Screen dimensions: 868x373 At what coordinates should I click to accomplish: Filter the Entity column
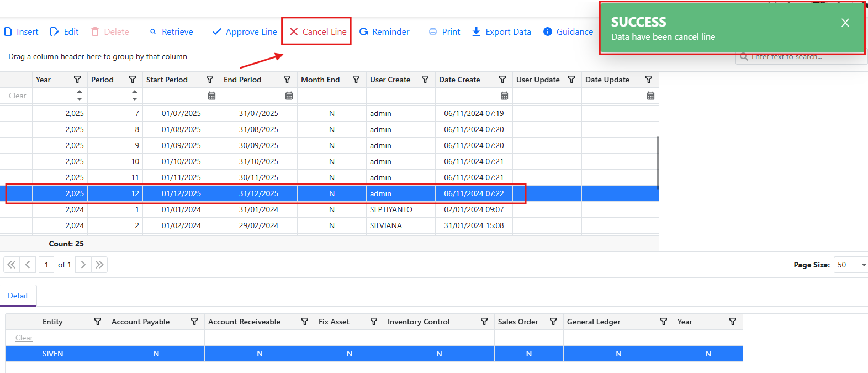pos(98,322)
